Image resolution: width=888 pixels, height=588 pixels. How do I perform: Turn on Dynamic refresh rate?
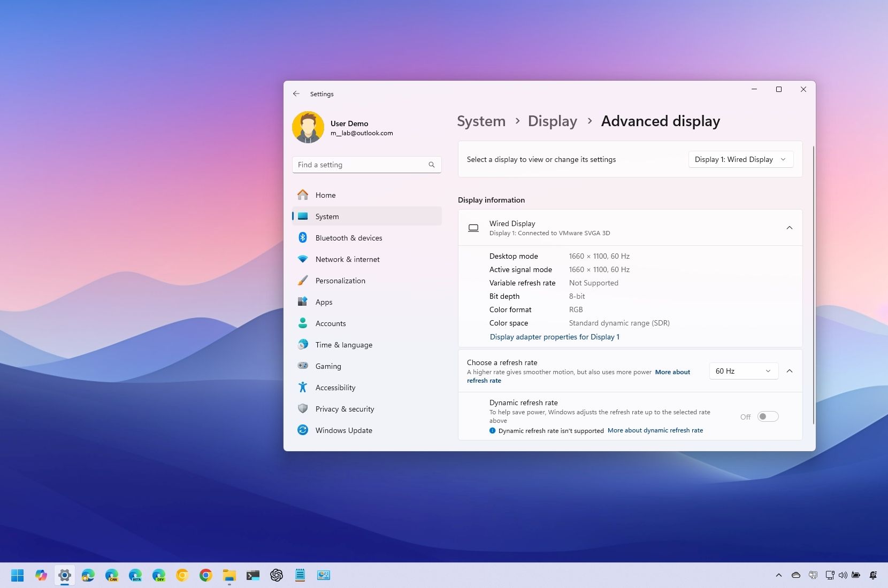point(768,416)
